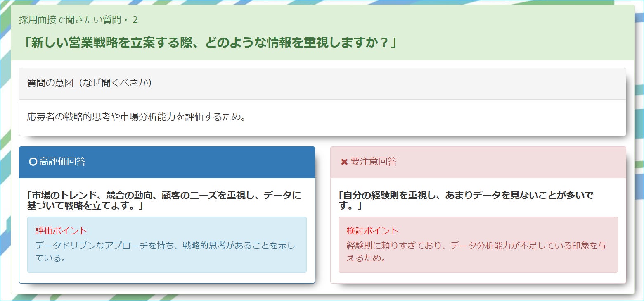The width and height of the screenshot is (644, 301).
Task: Select the 要注意回答 header text
Action: click(x=373, y=162)
